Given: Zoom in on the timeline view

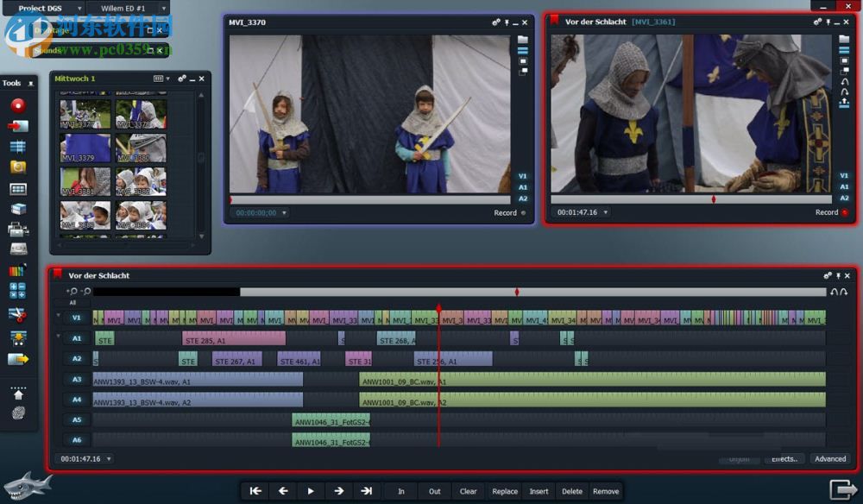Looking at the screenshot, I should (x=72, y=292).
